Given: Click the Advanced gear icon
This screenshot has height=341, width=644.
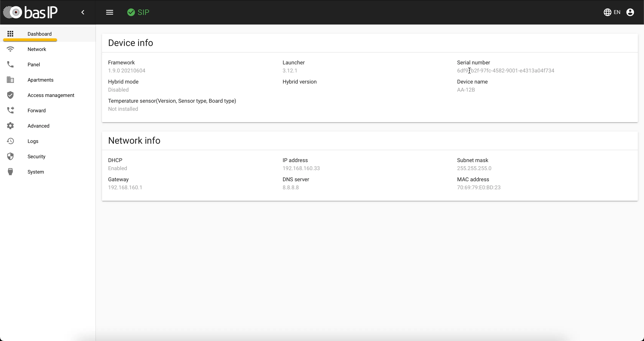Looking at the screenshot, I should 10,126.
